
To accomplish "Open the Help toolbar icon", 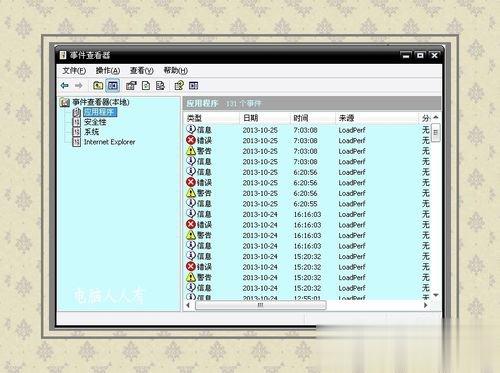I will (179, 86).
